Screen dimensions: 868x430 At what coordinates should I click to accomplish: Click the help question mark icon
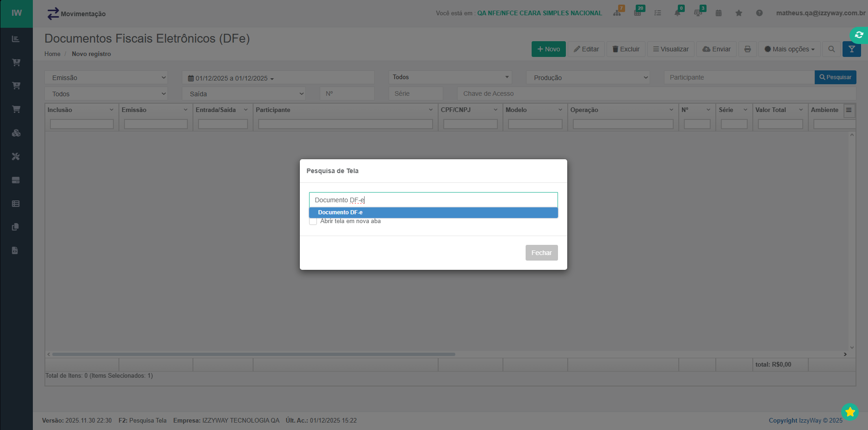point(759,13)
